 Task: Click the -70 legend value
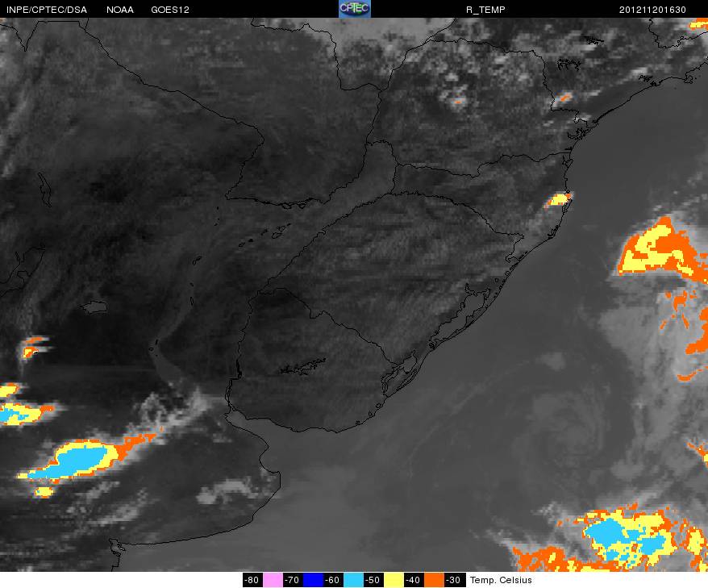coord(293,580)
